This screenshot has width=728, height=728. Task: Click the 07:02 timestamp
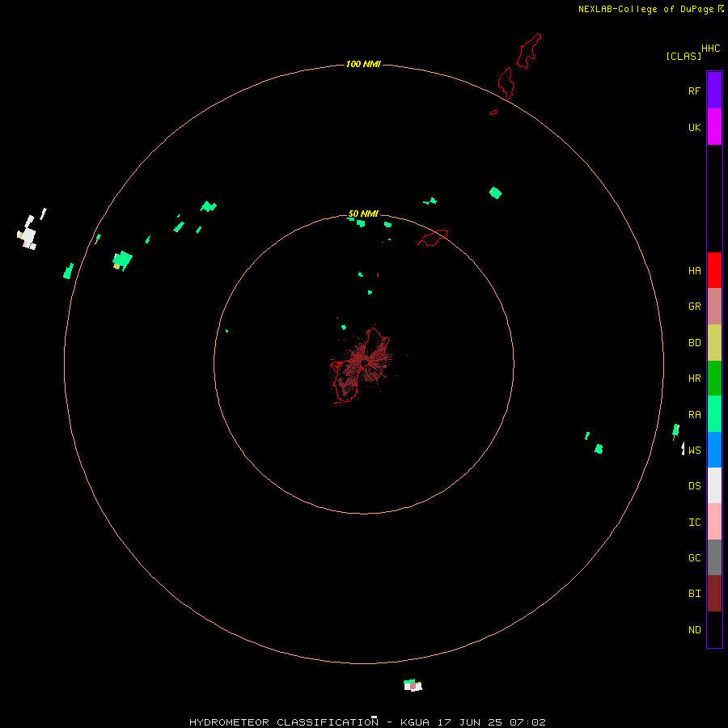point(527,722)
